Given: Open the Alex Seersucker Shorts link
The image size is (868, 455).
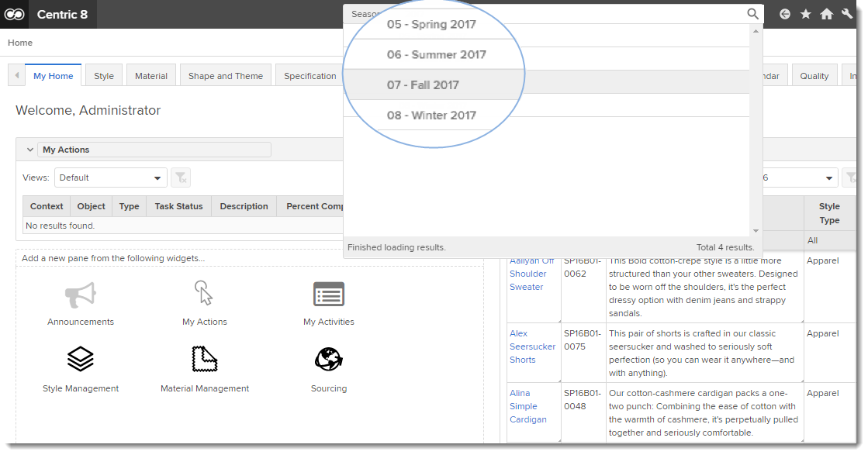Looking at the screenshot, I should point(532,346).
